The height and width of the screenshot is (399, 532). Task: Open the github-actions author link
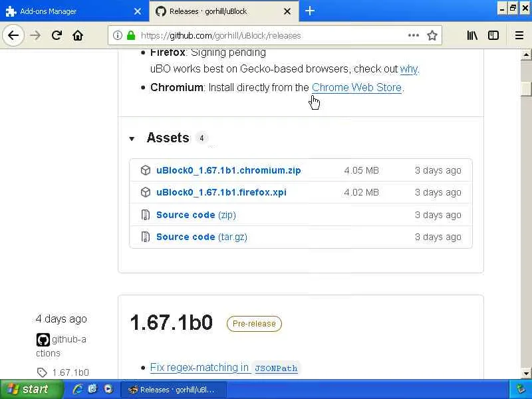[61, 346]
